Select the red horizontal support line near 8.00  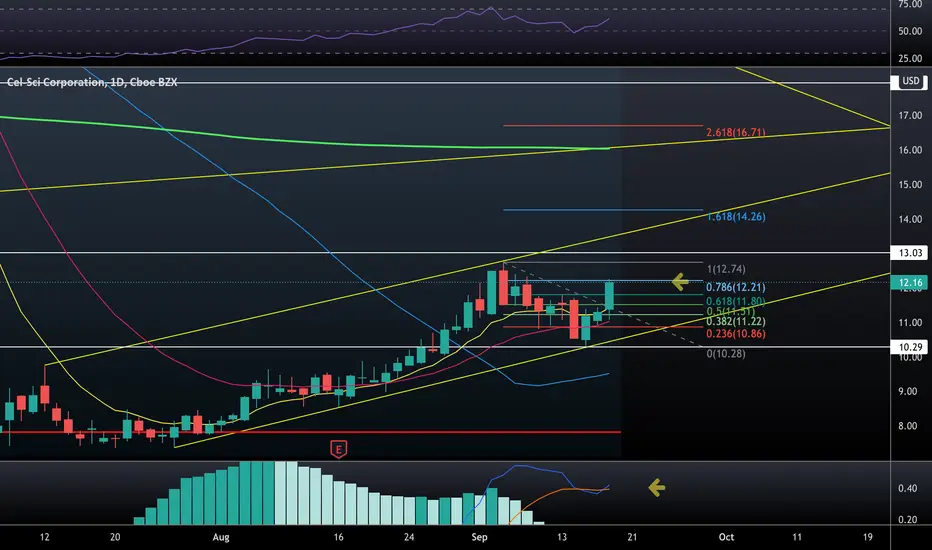tap(310, 432)
